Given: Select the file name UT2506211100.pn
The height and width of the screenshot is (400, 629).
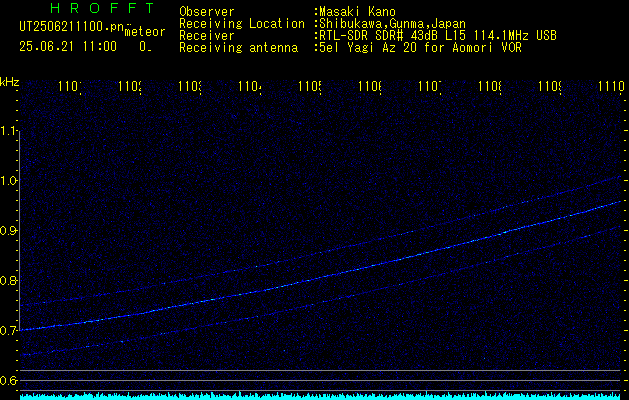Looking at the screenshot, I should click(72, 27).
